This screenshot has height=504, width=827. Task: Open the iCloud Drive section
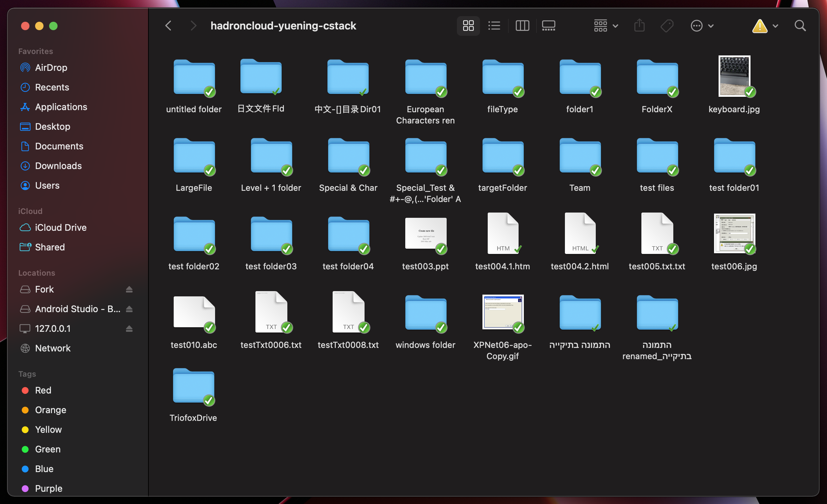click(x=61, y=227)
